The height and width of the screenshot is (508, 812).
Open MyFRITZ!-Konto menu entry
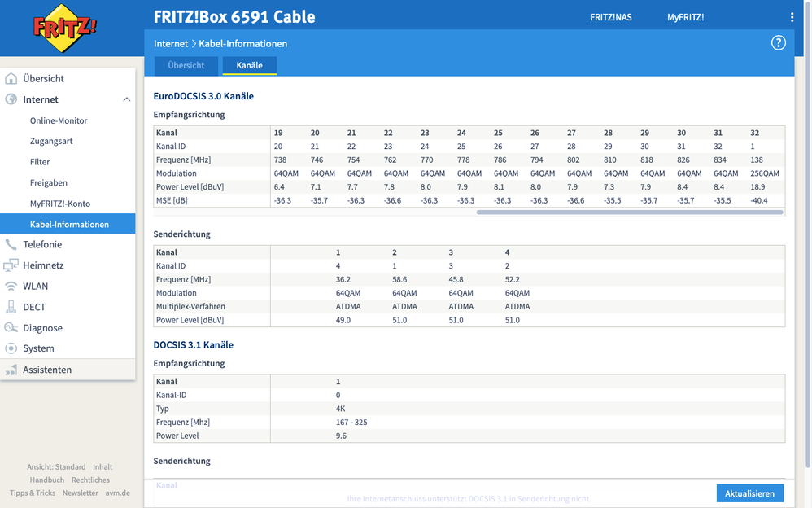click(60, 204)
